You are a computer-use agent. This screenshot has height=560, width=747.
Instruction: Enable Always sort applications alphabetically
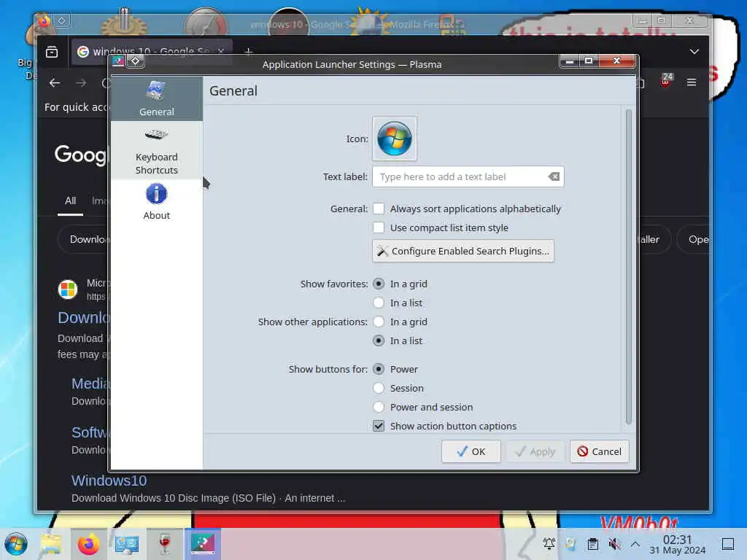379,209
